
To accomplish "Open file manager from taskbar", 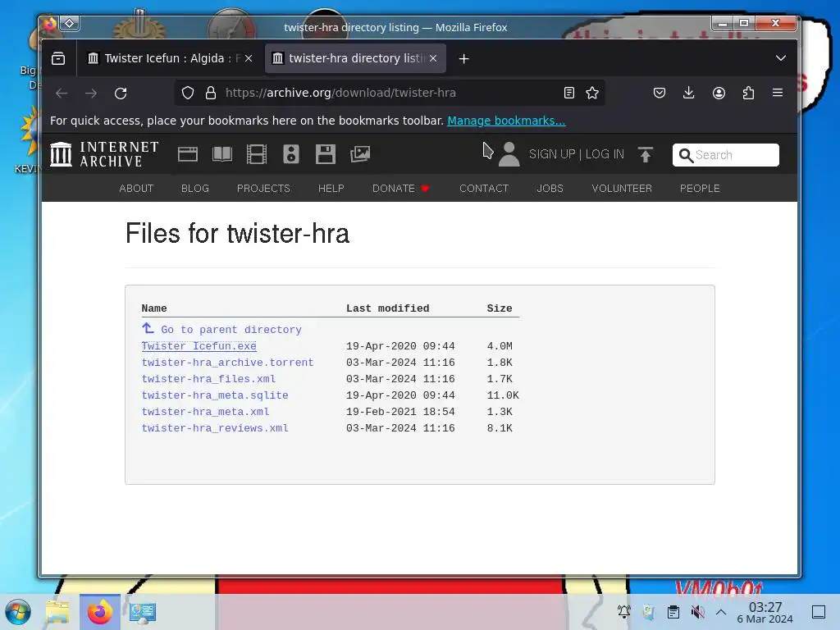I will pyautogui.click(x=57, y=612).
